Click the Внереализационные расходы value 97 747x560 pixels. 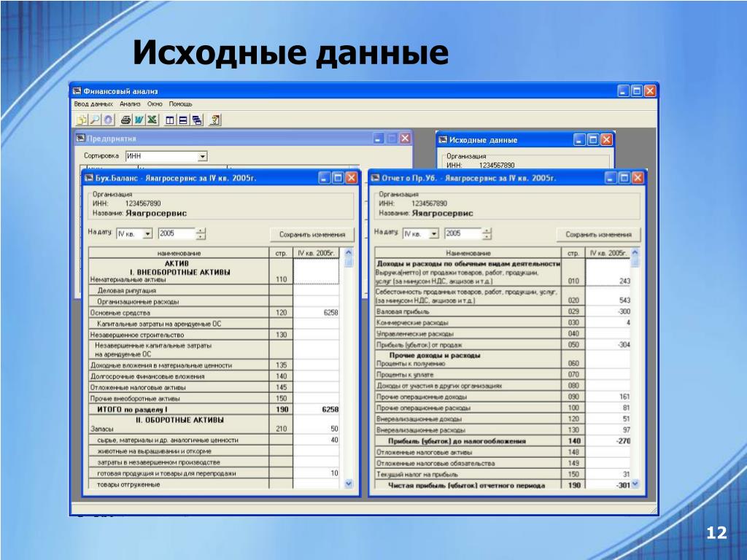tap(608, 430)
